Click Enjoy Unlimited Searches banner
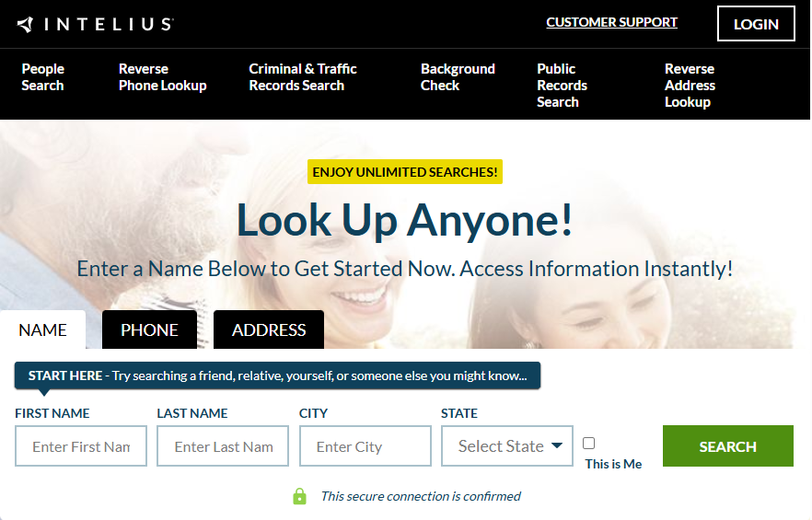 (x=405, y=171)
